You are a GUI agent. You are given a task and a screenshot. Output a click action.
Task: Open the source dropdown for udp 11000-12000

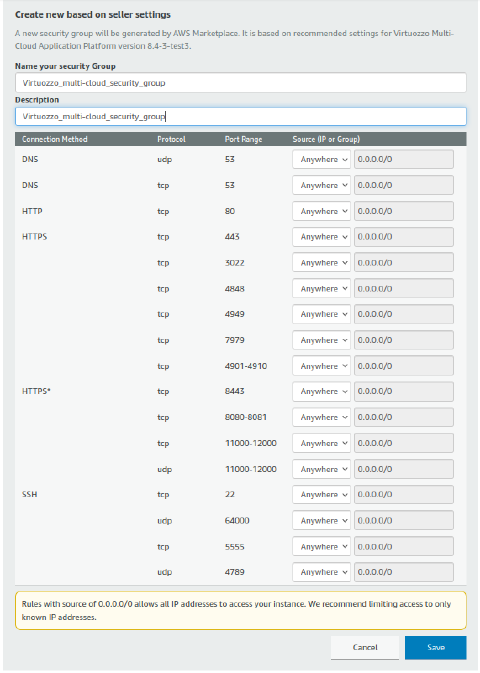coord(322,469)
